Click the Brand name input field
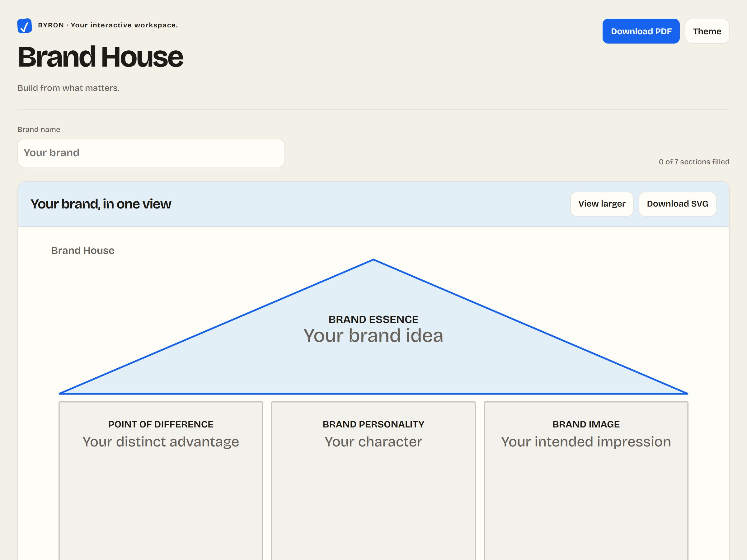This screenshot has height=560, width=747. (x=151, y=153)
